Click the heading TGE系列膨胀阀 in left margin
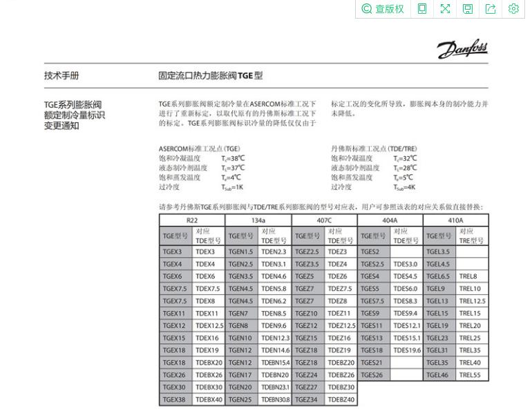Viewport: 532px width, 418px height. point(73,104)
